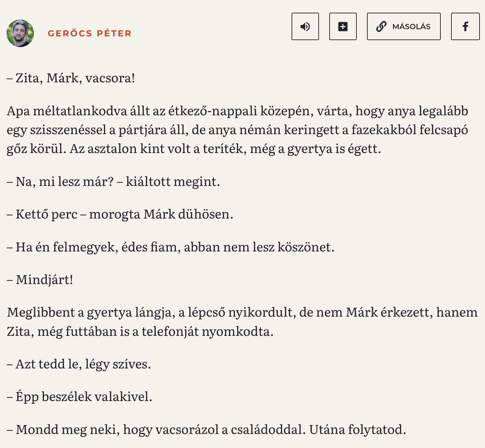Play the article audio with the speaker icon
Image resolution: width=485 pixels, height=448 pixels.
305,26
